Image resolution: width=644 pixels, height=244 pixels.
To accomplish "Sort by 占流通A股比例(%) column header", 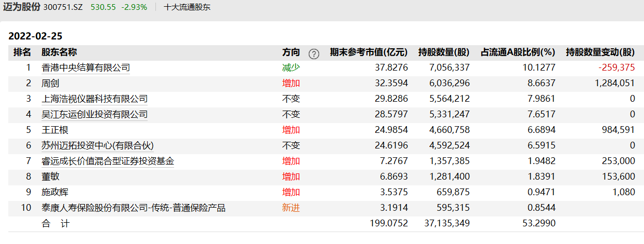I will click(x=517, y=52).
